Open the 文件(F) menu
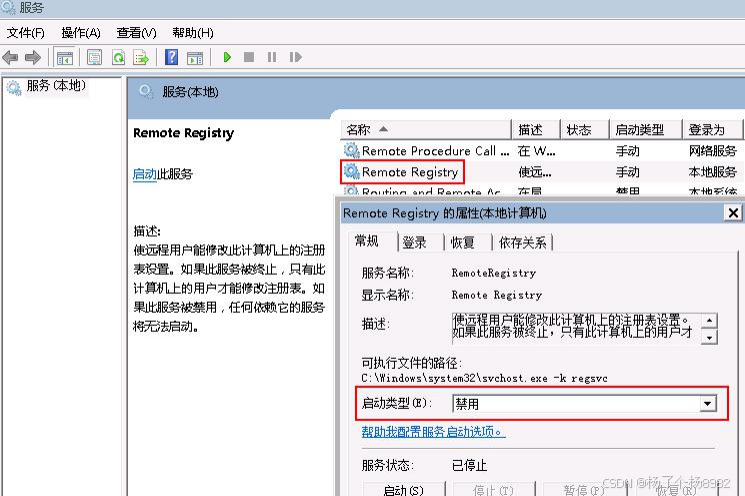The height and width of the screenshot is (496, 745). [26, 33]
